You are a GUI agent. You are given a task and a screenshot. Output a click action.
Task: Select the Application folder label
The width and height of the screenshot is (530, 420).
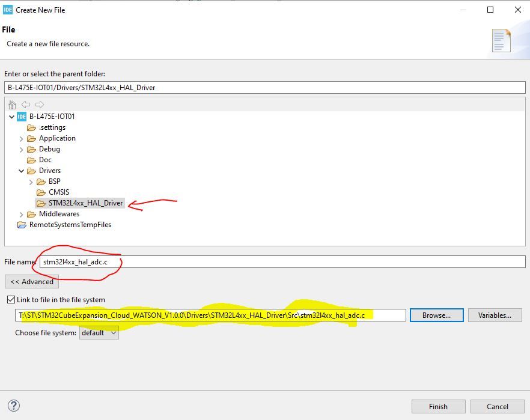point(58,138)
